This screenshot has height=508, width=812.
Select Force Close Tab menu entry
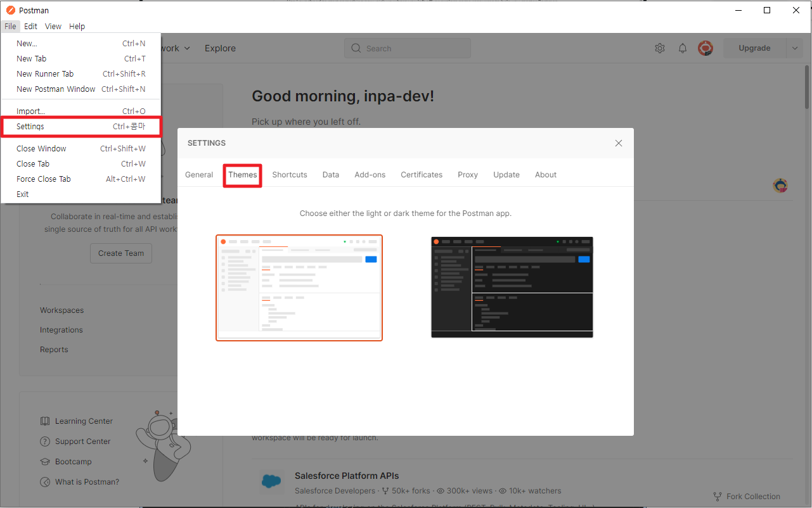81,179
